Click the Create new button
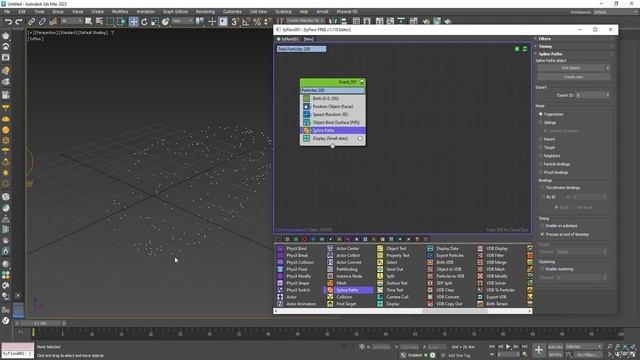 pyautogui.click(x=573, y=77)
